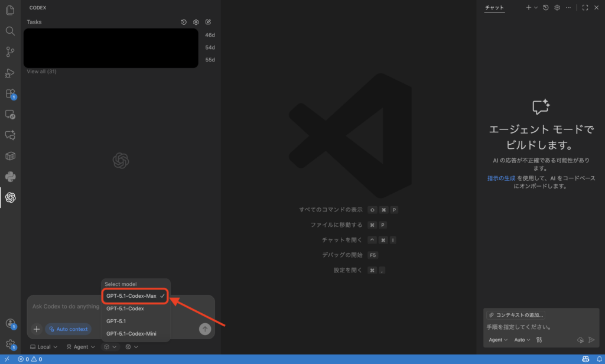Open Codex task history icon

(x=184, y=22)
